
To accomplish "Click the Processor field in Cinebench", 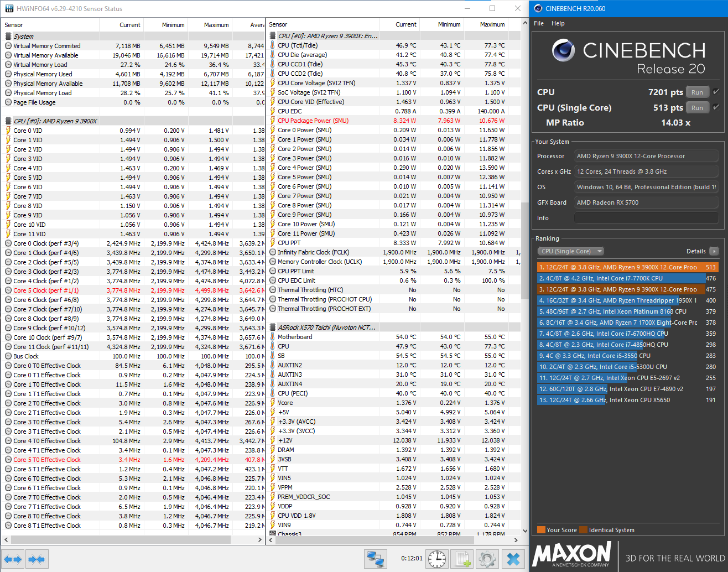I will click(x=646, y=156).
